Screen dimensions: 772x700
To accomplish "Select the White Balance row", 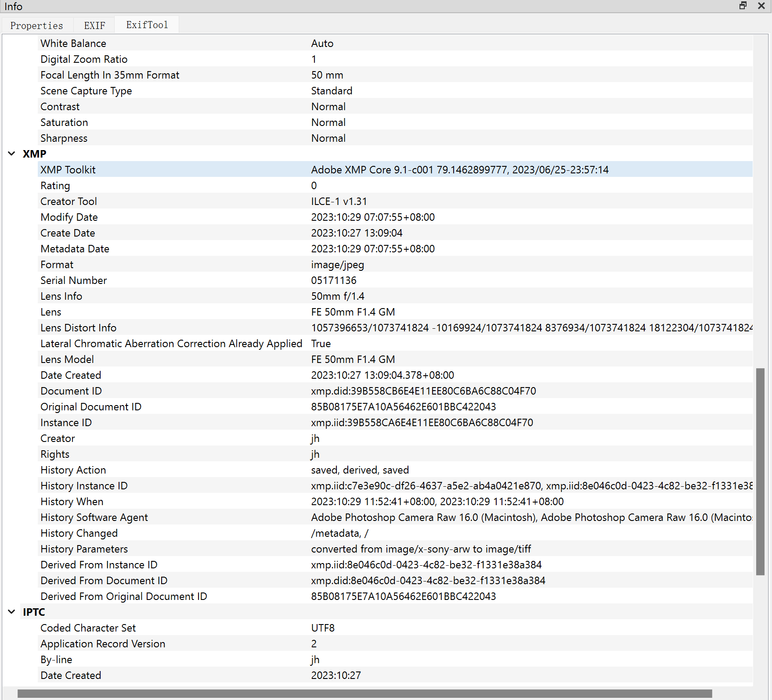I will click(73, 43).
